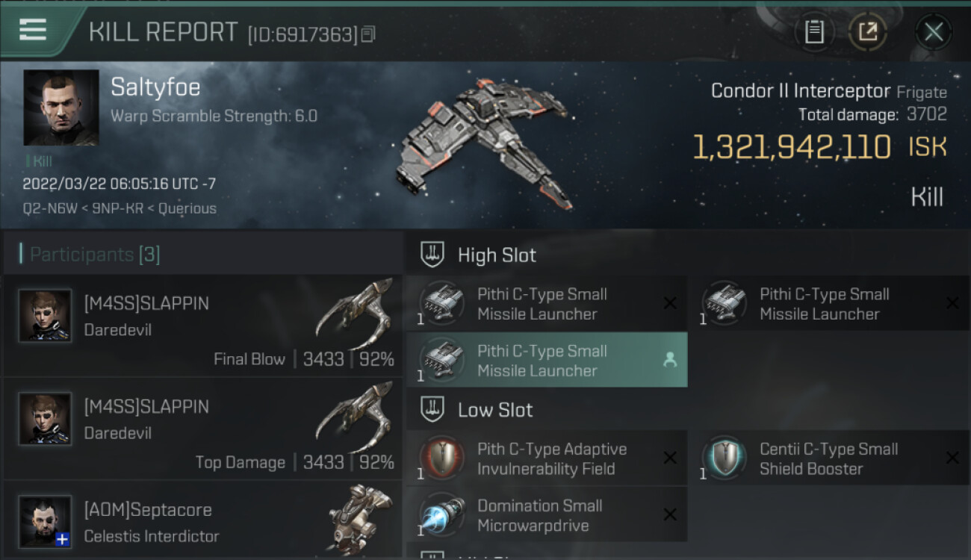Open the hamburger menu icon

click(33, 30)
